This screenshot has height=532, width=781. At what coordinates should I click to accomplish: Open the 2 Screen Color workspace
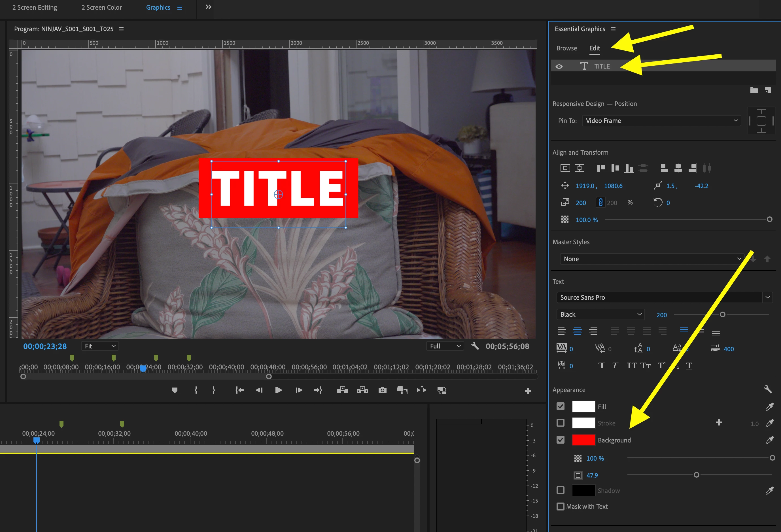tap(101, 7)
